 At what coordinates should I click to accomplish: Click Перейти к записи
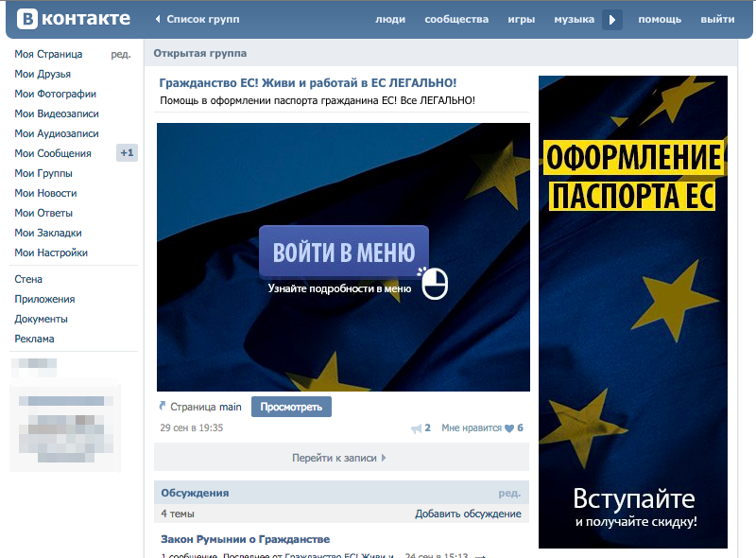(x=339, y=458)
